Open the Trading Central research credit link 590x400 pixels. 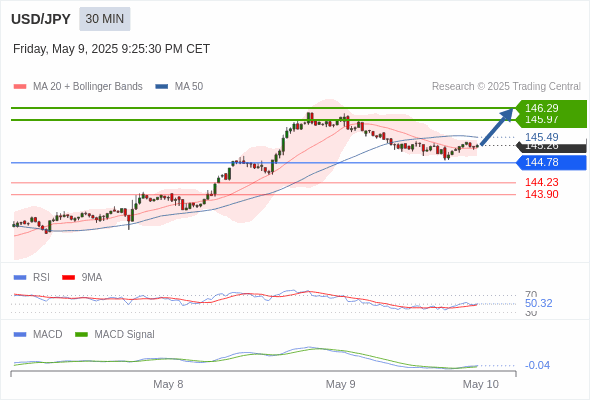(506, 87)
